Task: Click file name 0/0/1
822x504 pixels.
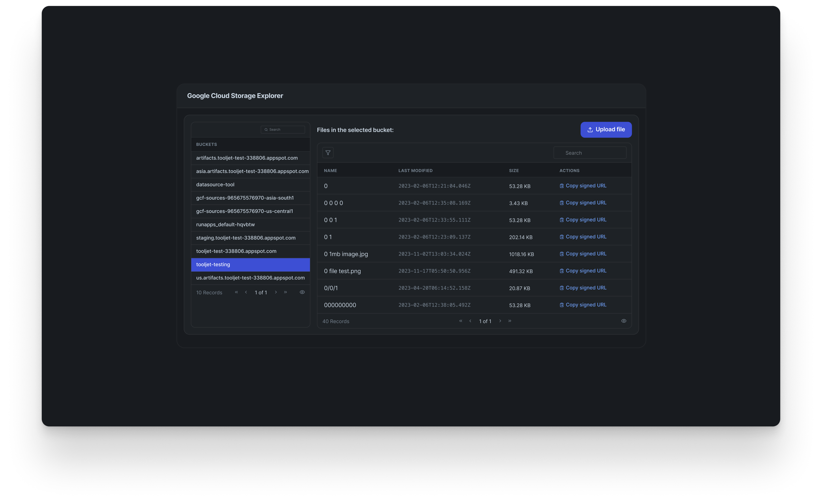Action: 330,288
